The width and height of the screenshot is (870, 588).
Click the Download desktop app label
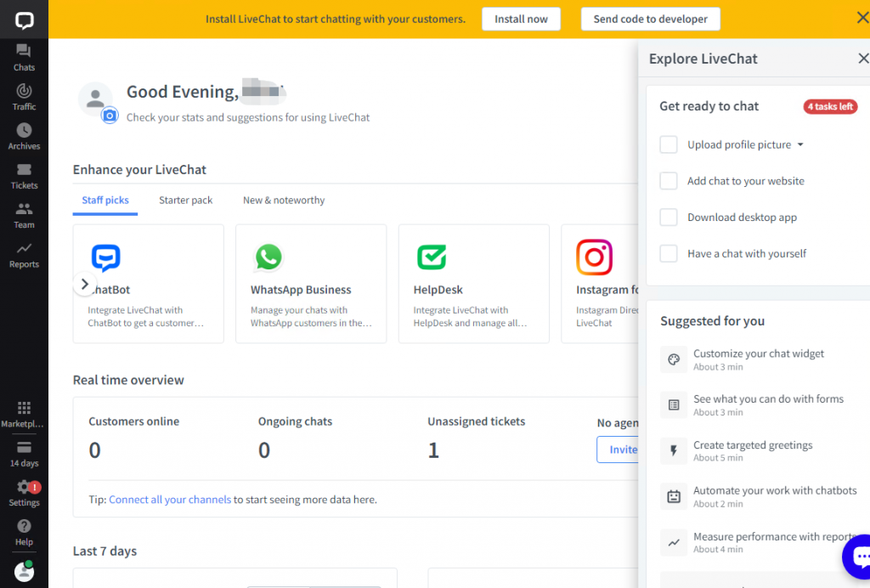pyautogui.click(x=742, y=218)
